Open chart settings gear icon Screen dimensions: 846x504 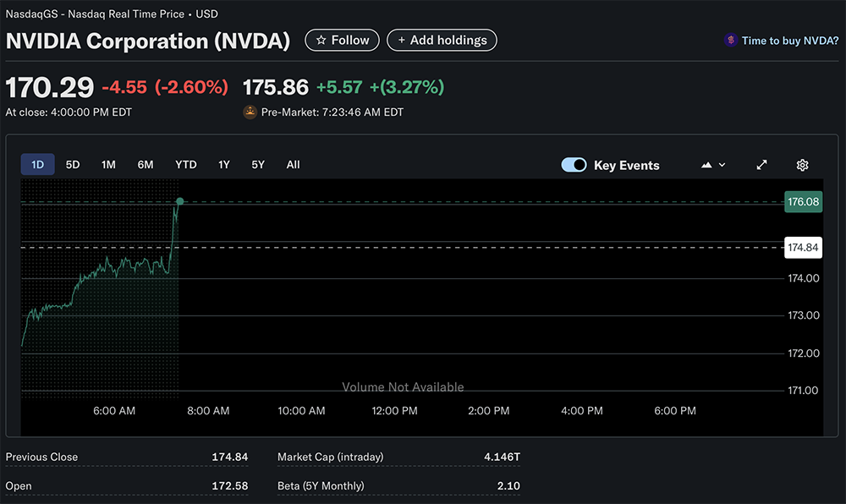802,165
